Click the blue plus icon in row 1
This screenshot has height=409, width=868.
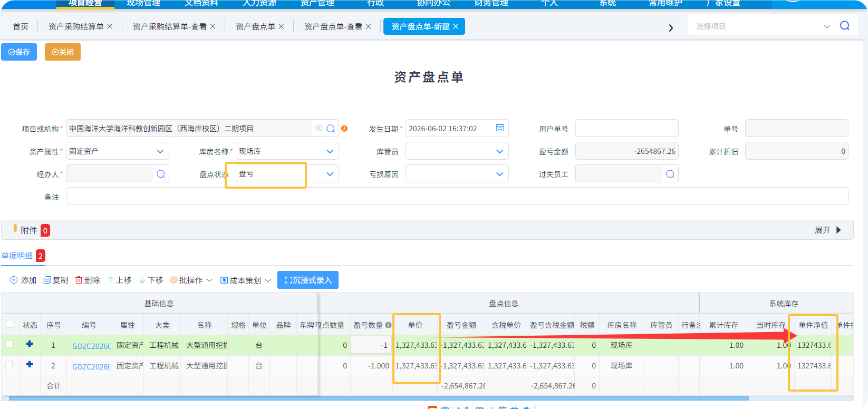pos(30,344)
